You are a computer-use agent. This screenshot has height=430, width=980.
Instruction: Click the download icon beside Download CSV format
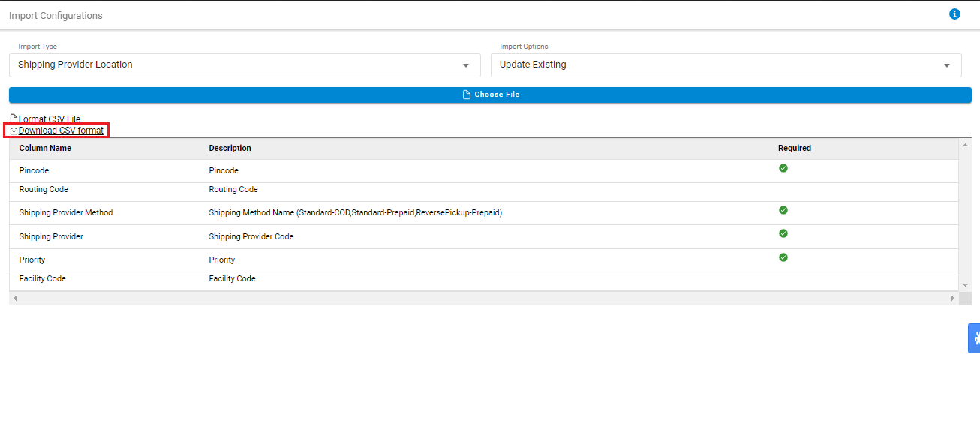(14, 131)
